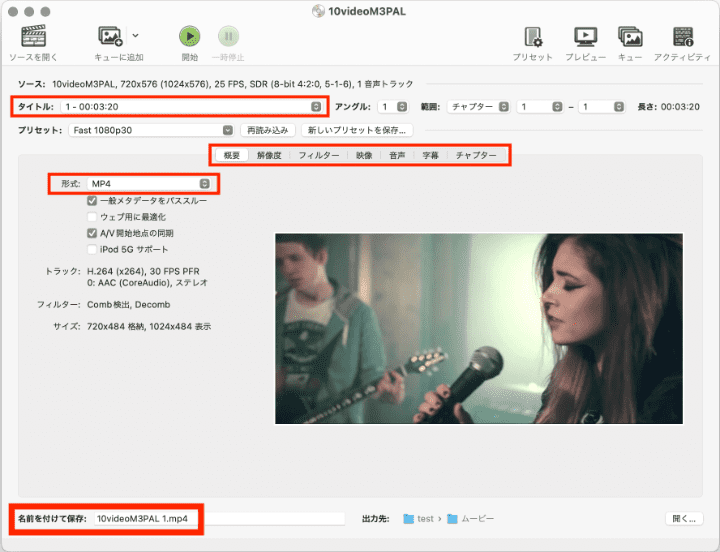Click the pause (一時停止) toolbar icon

(x=228, y=36)
